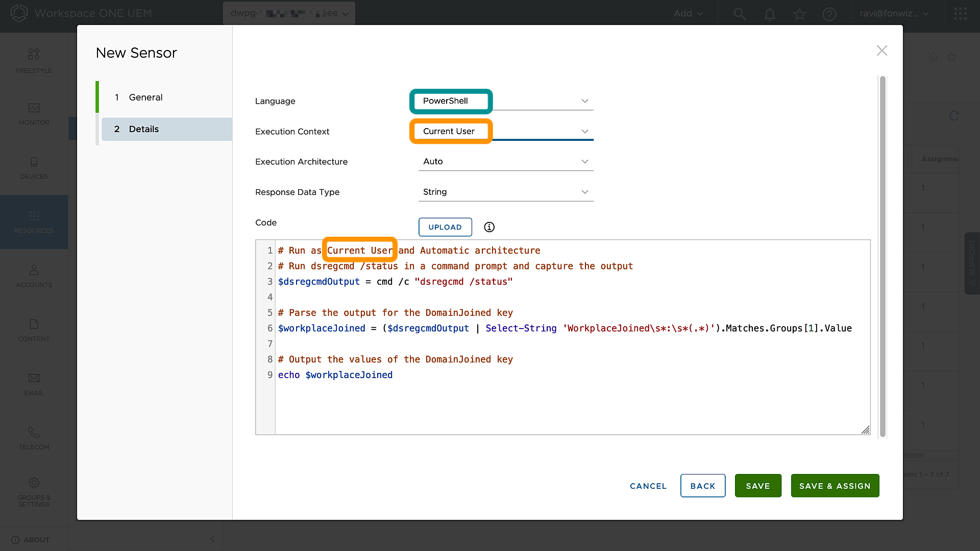Open the Monitor sidebar section
Screen dimensions: 980x551
tap(34, 114)
